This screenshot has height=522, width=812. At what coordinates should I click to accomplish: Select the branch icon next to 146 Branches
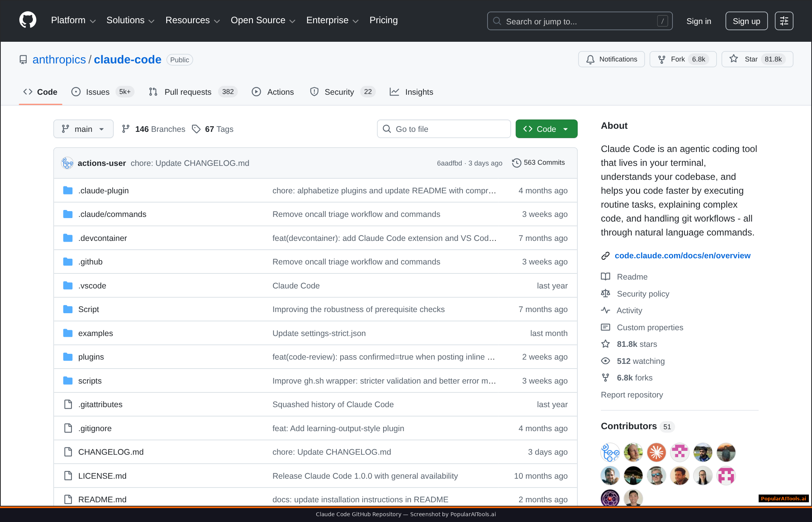click(x=126, y=129)
